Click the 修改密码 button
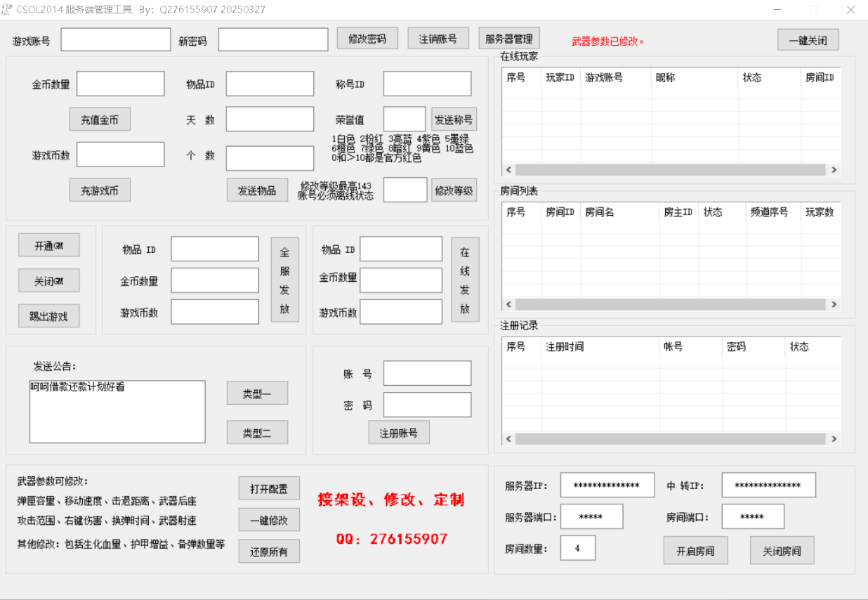The height and width of the screenshot is (600, 868). (367, 39)
